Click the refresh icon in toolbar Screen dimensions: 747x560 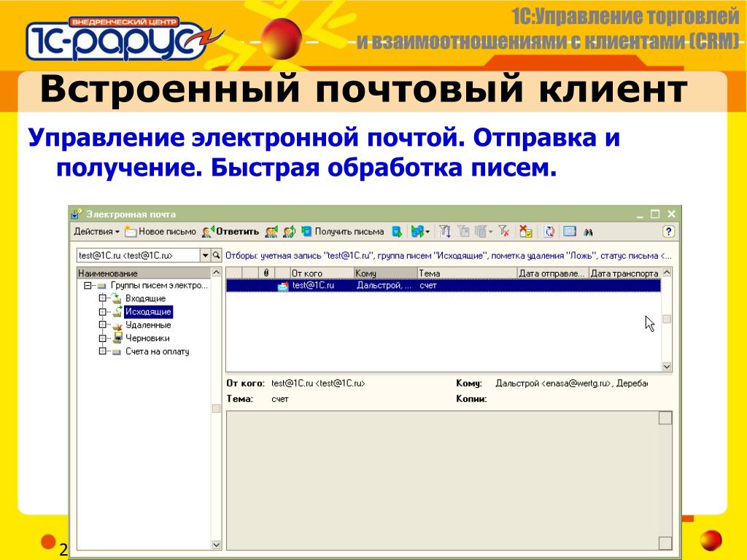click(x=549, y=232)
